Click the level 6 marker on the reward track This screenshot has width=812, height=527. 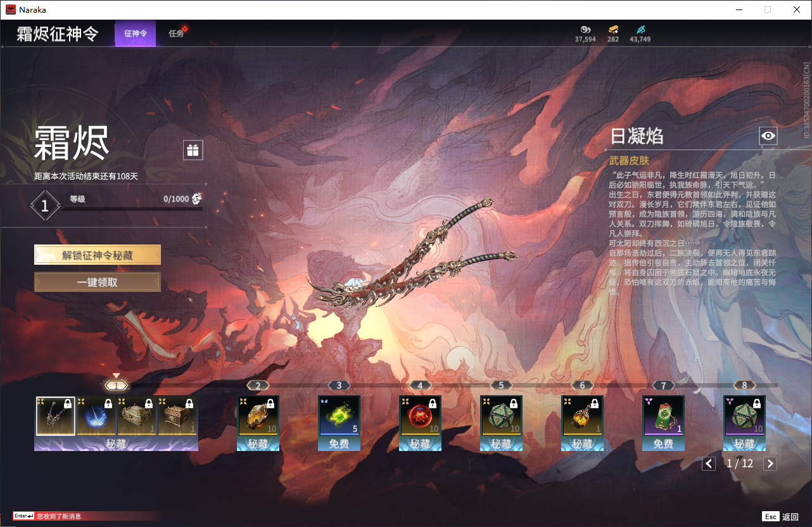(582, 385)
